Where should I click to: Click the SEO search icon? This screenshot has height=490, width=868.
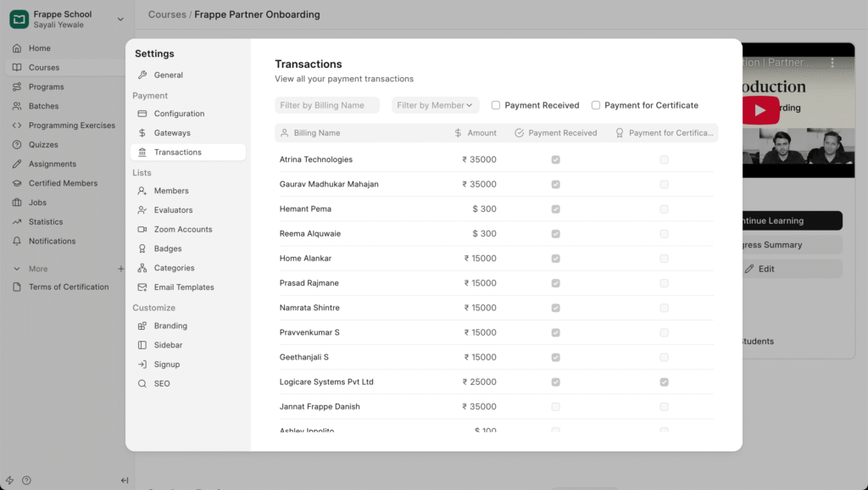[x=142, y=384]
